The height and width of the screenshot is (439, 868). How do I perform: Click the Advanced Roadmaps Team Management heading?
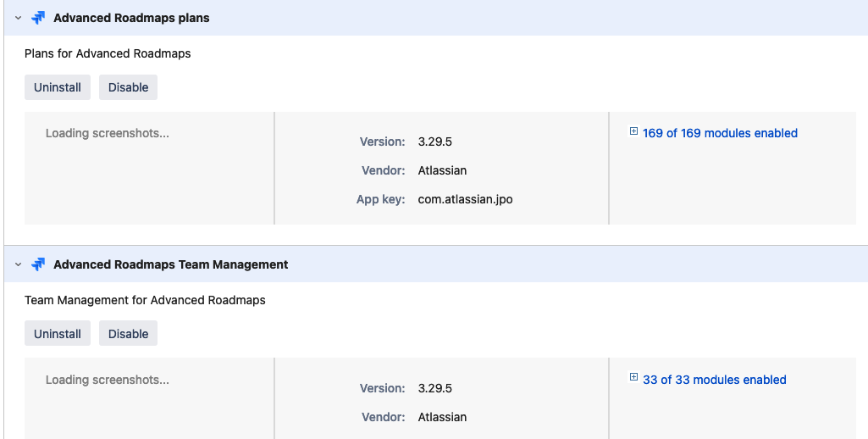(171, 264)
